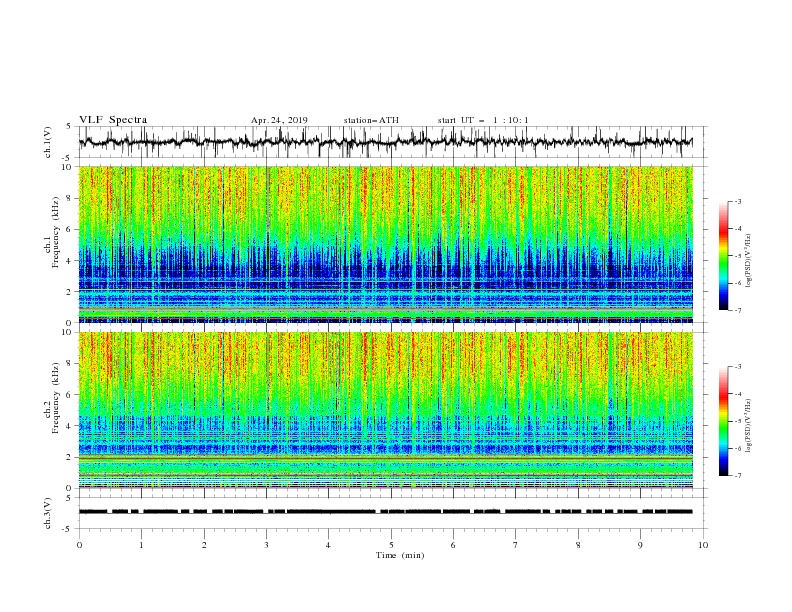Click time axis tick label 1

141,545
